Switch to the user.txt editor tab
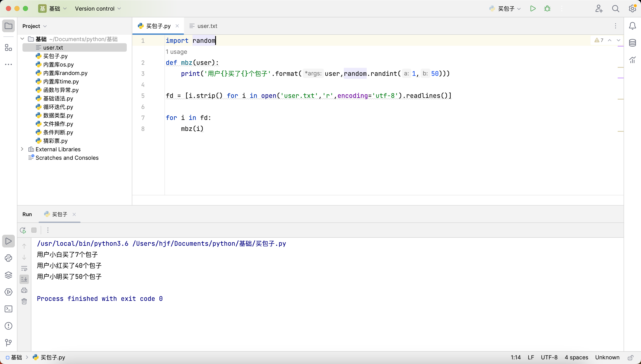The image size is (641, 364). point(203,26)
